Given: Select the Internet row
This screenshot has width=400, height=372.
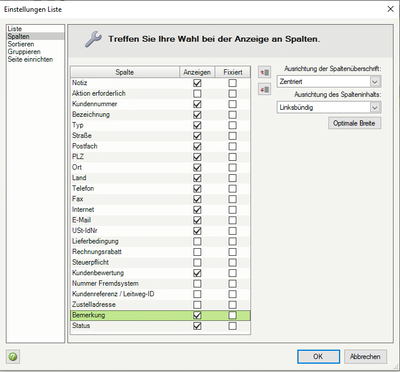Looking at the screenshot, I should pyautogui.click(x=160, y=210).
